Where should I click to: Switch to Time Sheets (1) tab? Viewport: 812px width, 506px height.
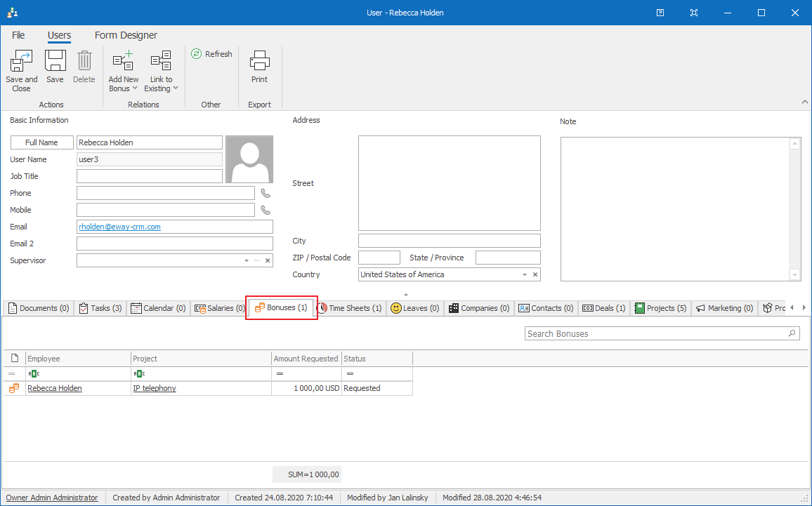(x=349, y=308)
